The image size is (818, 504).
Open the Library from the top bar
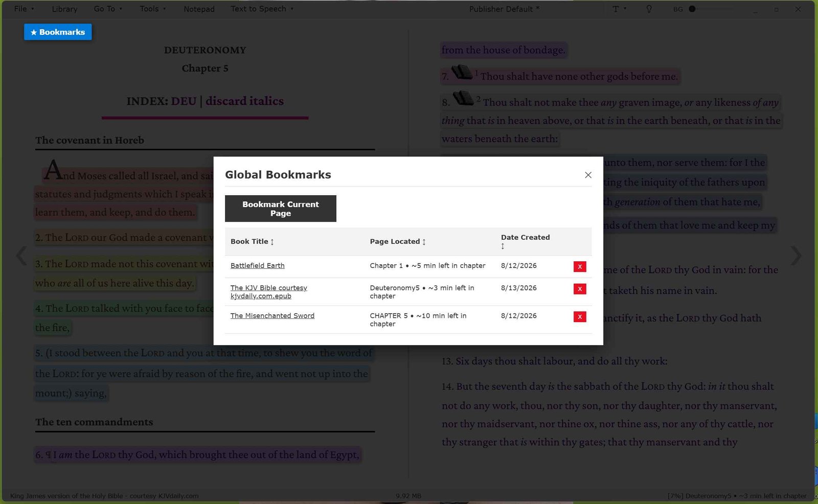(x=64, y=9)
